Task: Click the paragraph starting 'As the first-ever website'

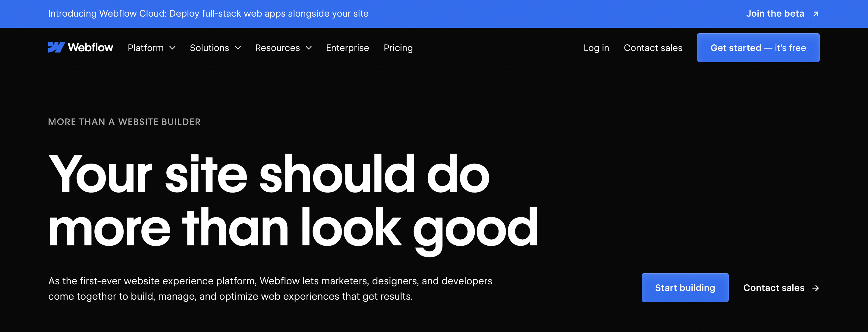Action: [270, 289]
